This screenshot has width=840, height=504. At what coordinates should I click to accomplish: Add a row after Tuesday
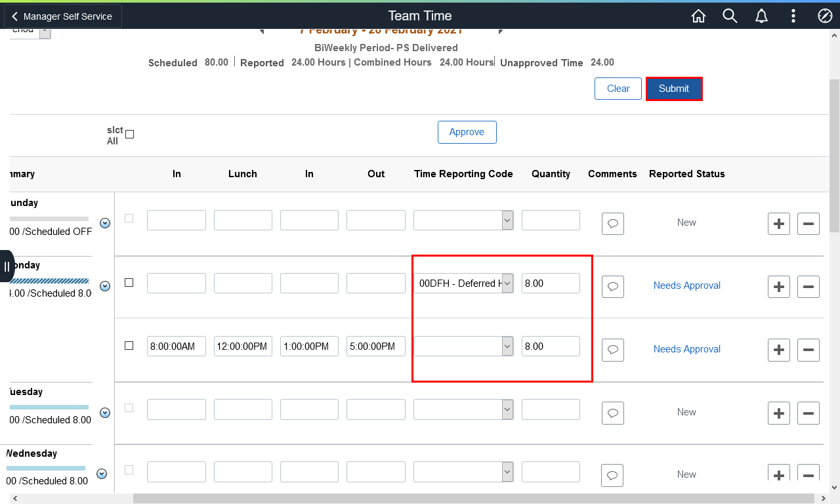coord(779,413)
